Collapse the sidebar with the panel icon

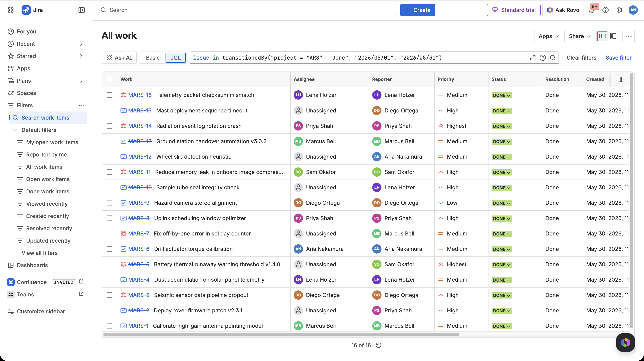[81, 10]
